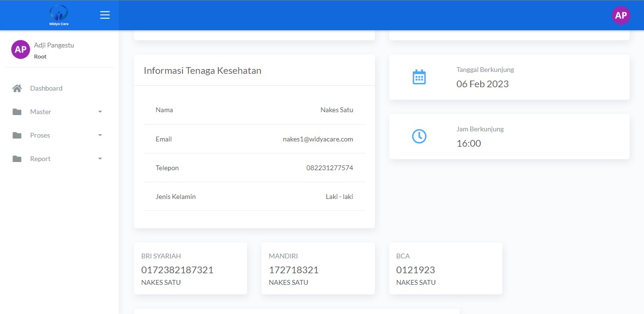
Task: Open the AP user avatar in top bar
Action: click(x=621, y=15)
